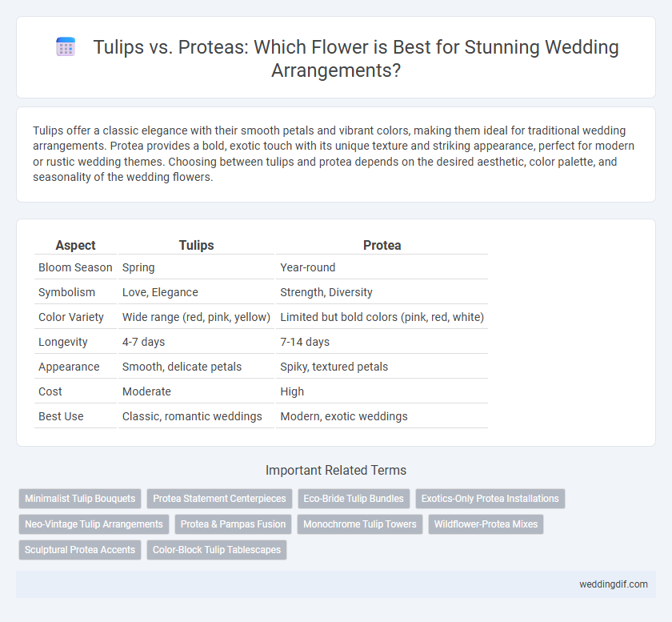Select the Neo-Vintage Tulip Arrangements tag

coord(94,524)
